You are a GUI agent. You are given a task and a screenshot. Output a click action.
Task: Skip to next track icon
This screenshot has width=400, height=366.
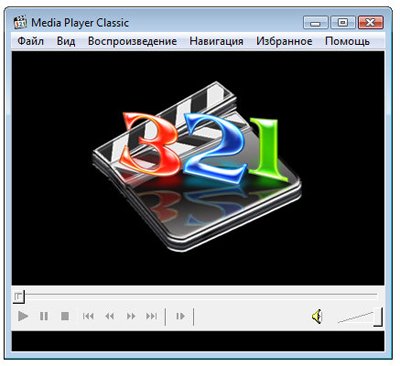click(x=152, y=316)
